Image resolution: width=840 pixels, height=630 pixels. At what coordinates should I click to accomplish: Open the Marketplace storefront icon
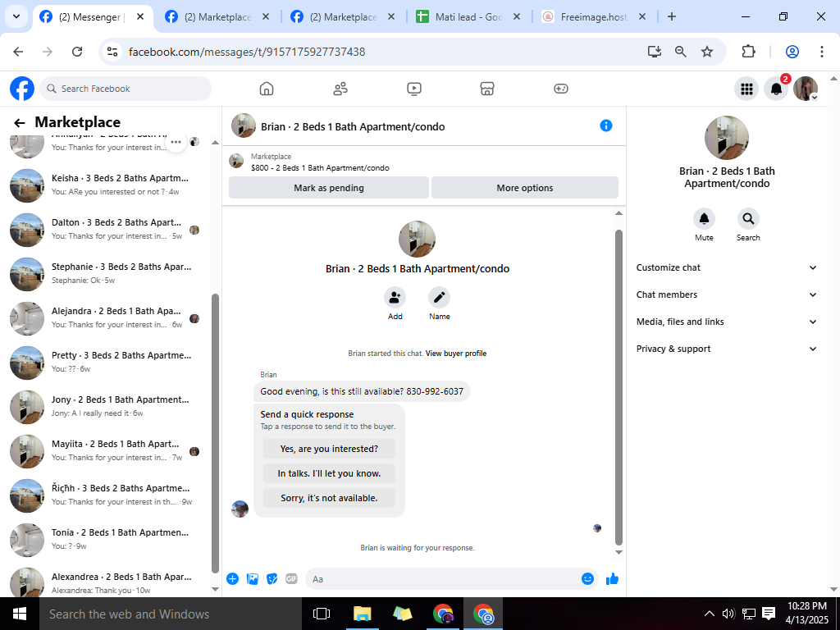pos(487,89)
